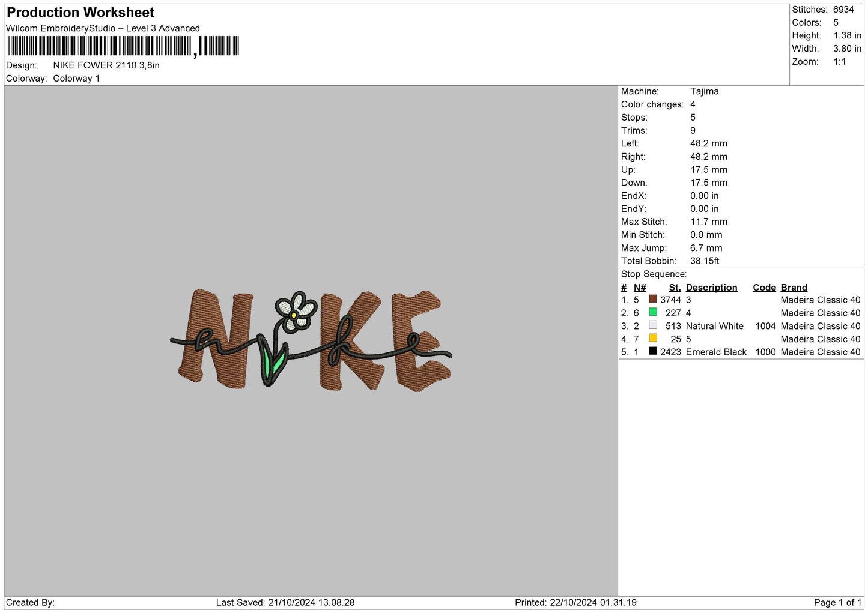Click 'Madeira Classic 40' in stop 5 row
Screen dimensions: 868x613
pos(821,352)
